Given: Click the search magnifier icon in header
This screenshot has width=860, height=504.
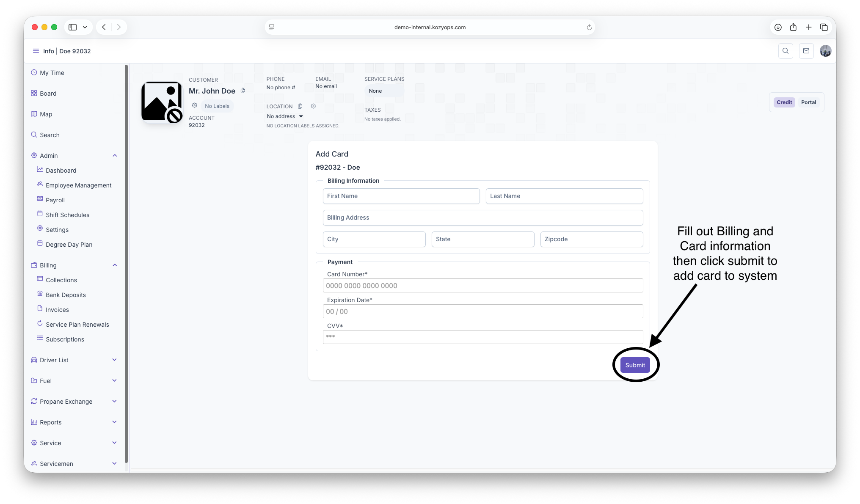Looking at the screenshot, I should pyautogui.click(x=786, y=51).
